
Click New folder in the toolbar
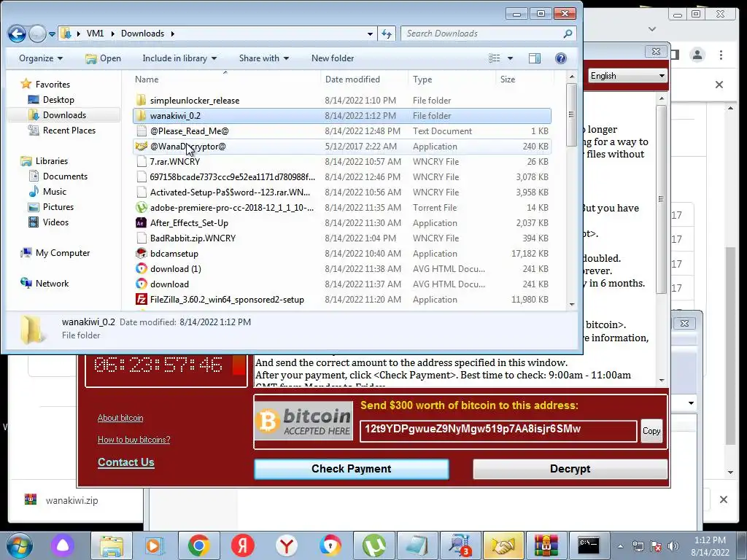(333, 58)
